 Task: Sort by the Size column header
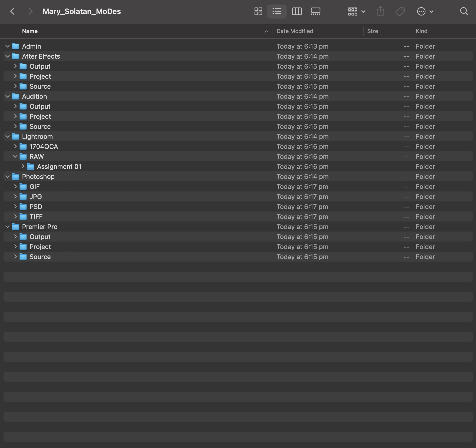coord(373,31)
